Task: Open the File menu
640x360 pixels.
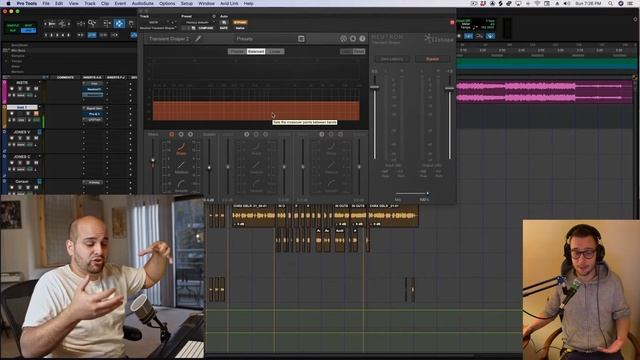Action: (x=46, y=3)
